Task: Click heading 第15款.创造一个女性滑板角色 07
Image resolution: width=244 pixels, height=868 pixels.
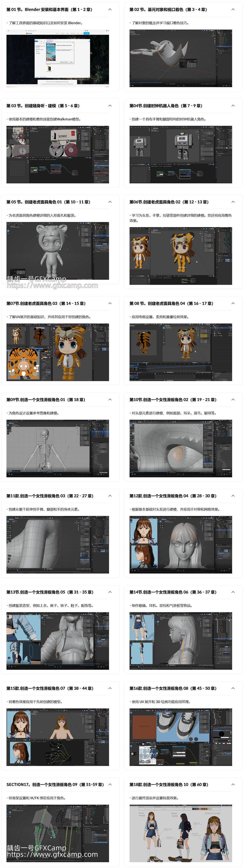Action: click(x=50, y=689)
